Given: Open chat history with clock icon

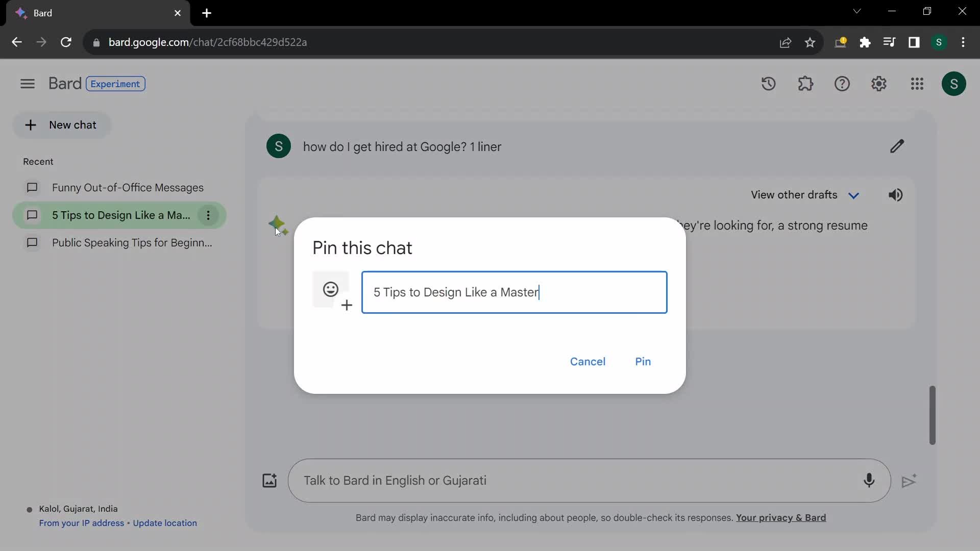Looking at the screenshot, I should [x=769, y=84].
